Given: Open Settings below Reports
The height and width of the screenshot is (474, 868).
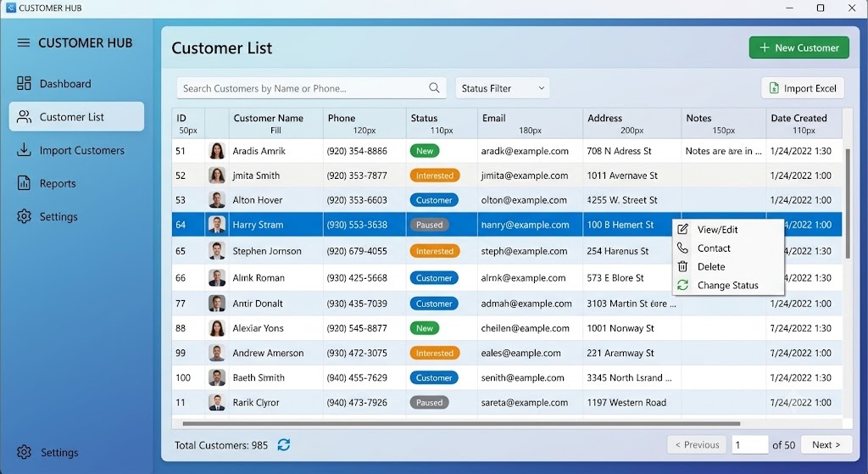Looking at the screenshot, I should pyautogui.click(x=76, y=216).
